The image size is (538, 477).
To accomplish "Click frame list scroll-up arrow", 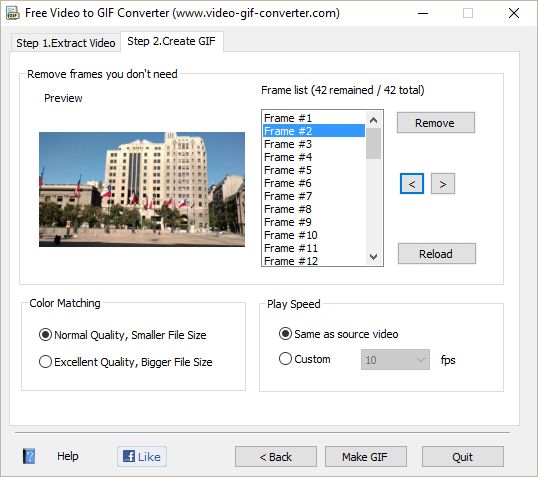I will point(374,120).
